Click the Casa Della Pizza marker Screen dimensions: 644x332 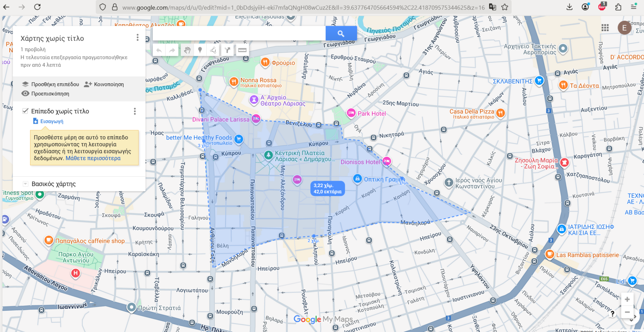[501, 113]
